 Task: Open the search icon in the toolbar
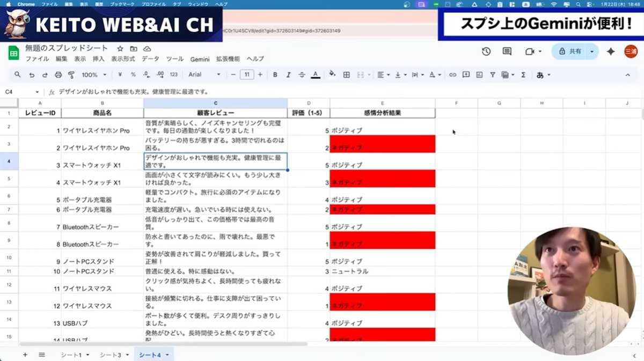point(17,75)
